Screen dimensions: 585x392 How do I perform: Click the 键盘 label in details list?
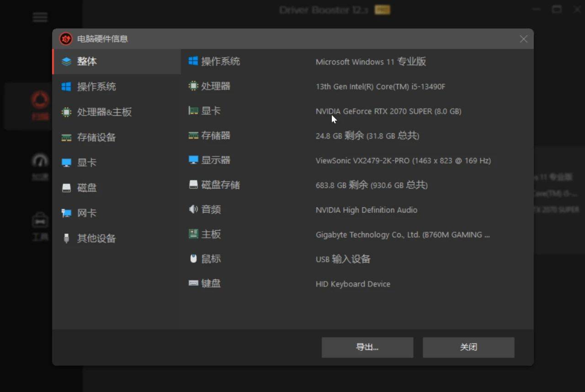pyautogui.click(x=211, y=283)
